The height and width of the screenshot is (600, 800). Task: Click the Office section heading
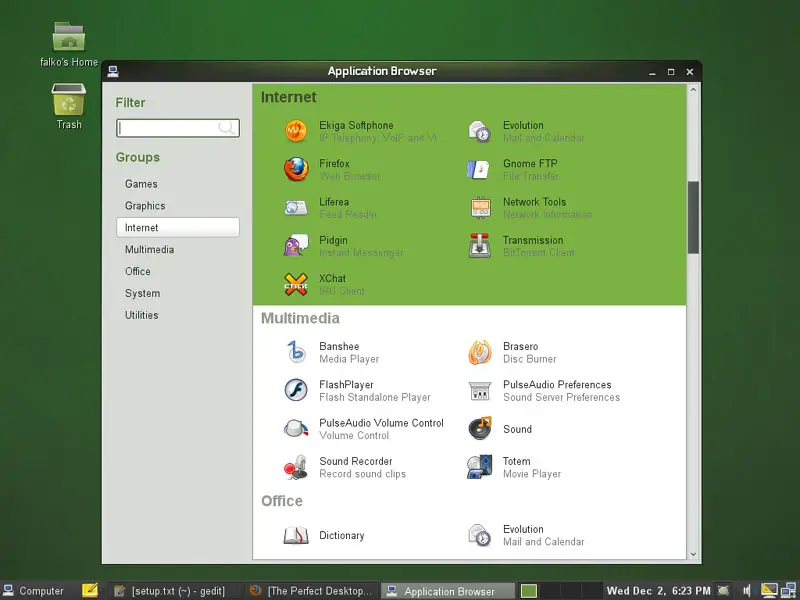[x=282, y=501]
